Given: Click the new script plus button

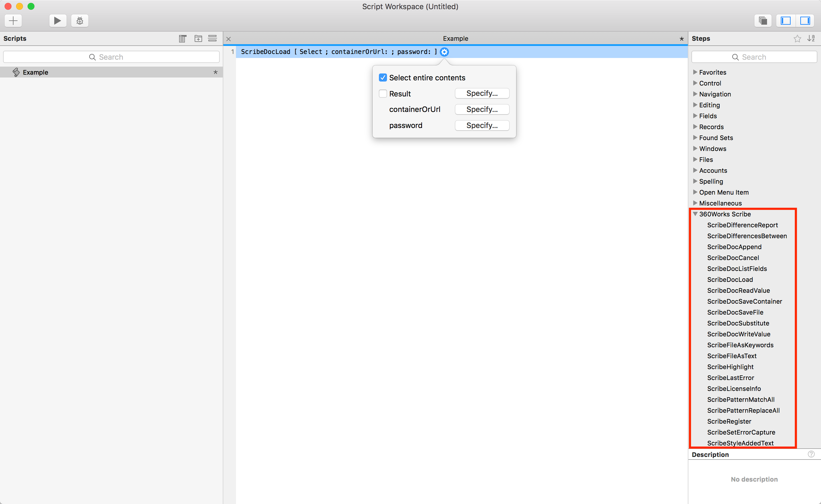Looking at the screenshot, I should (x=13, y=21).
